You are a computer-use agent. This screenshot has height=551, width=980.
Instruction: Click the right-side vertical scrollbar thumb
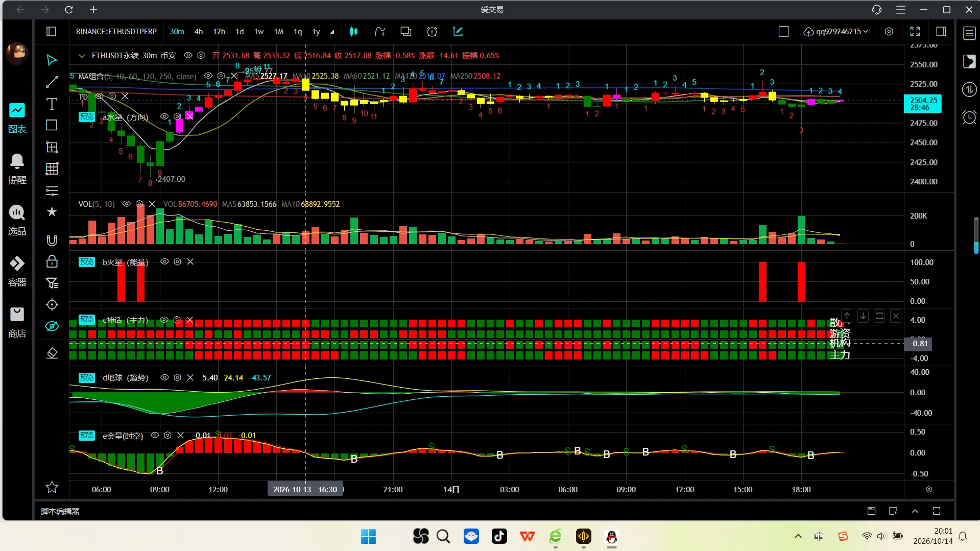click(x=976, y=235)
